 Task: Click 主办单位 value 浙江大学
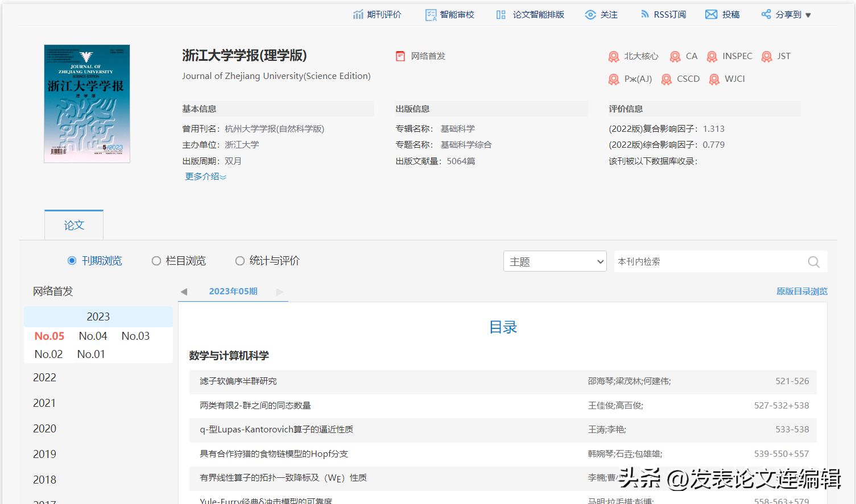coord(242,145)
